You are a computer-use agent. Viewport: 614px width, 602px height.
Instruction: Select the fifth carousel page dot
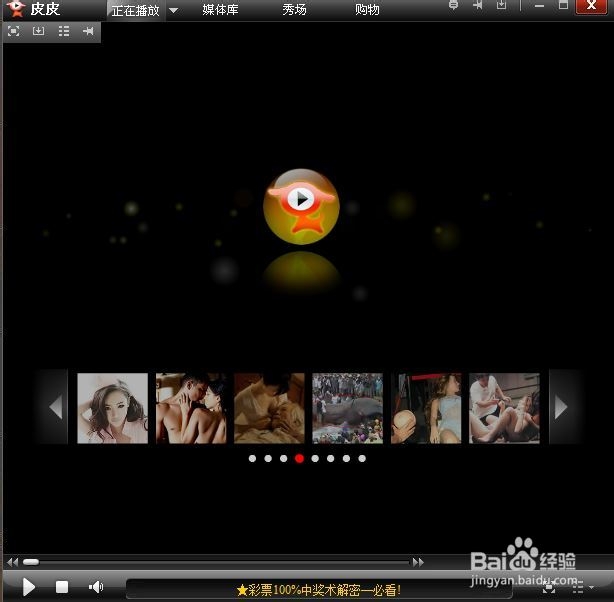pos(315,458)
